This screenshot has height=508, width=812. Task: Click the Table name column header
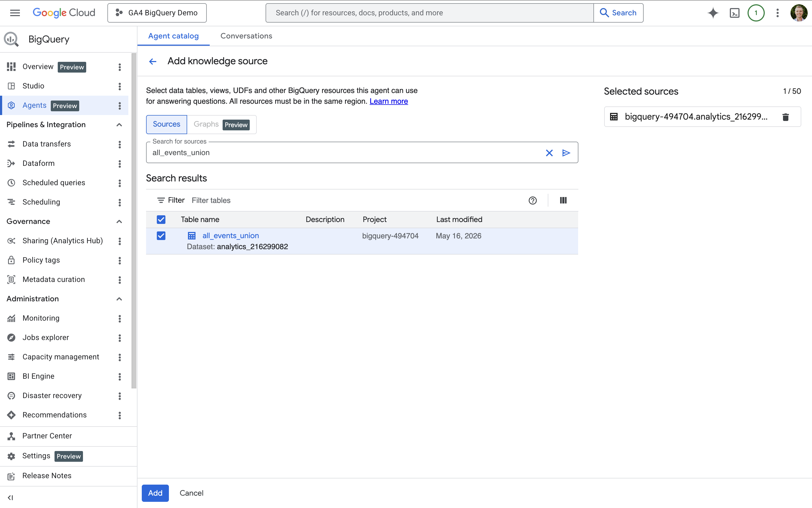(200, 219)
